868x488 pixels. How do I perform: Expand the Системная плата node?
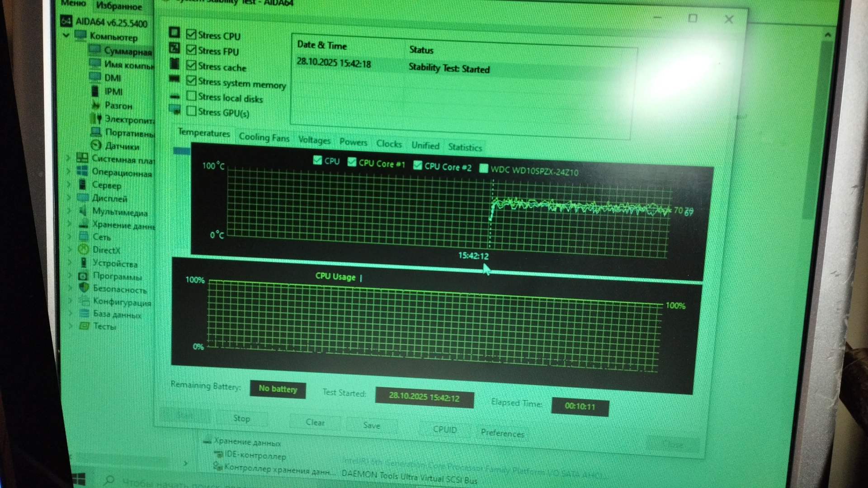coord(69,158)
